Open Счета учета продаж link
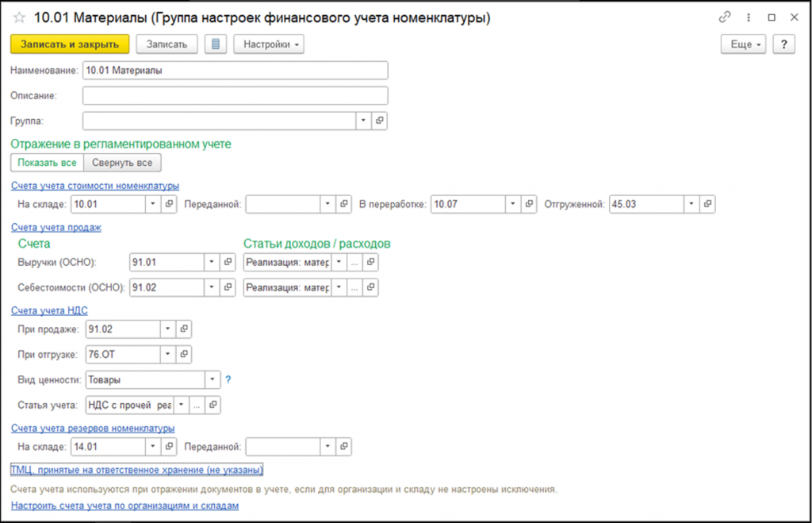 56,227
